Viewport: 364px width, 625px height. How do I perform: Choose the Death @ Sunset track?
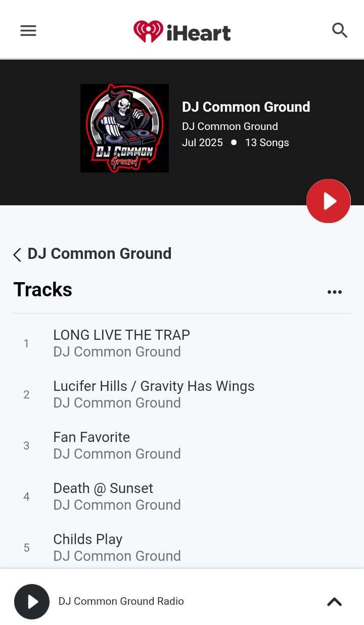[182, 497]
